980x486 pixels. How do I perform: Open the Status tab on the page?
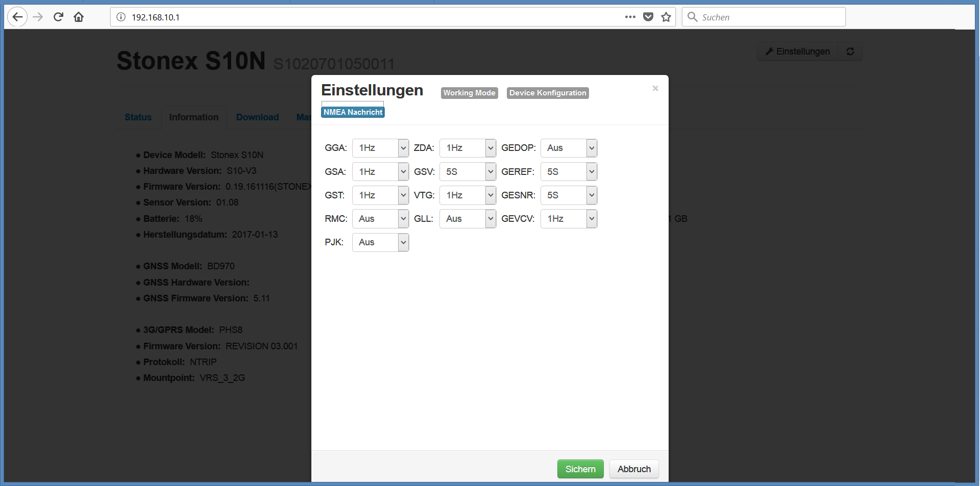(x=138, y=117)
